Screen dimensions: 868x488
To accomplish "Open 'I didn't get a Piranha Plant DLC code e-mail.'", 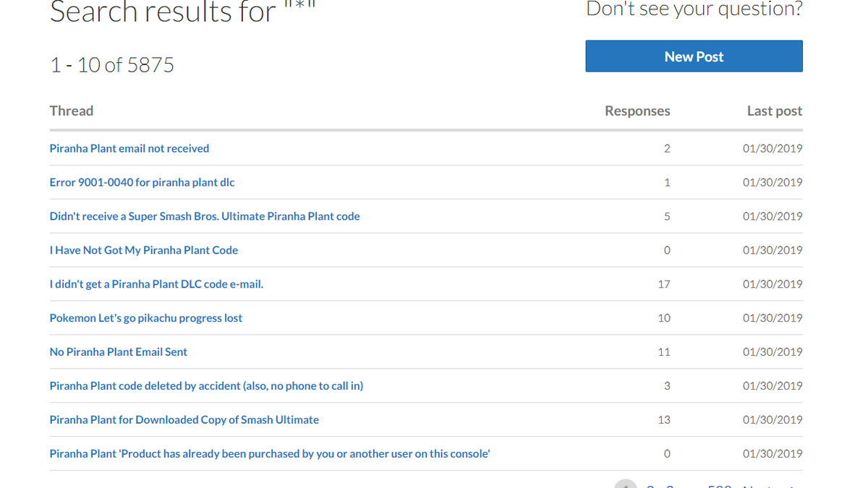I will (x=156, y=284).
